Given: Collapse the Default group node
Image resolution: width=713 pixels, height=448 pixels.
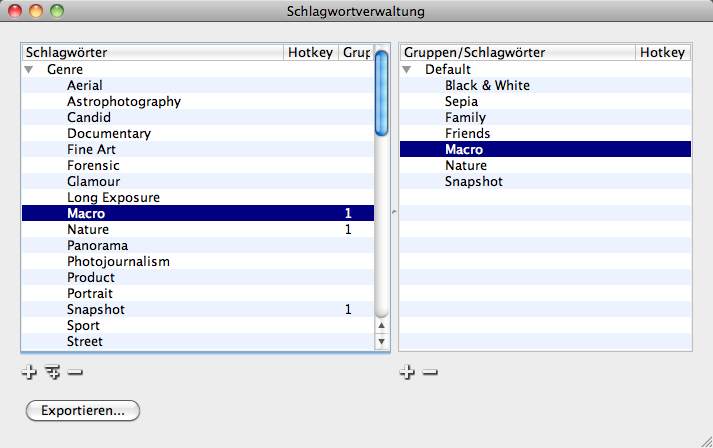Looking at the screenshot, I should pos(407,70).
